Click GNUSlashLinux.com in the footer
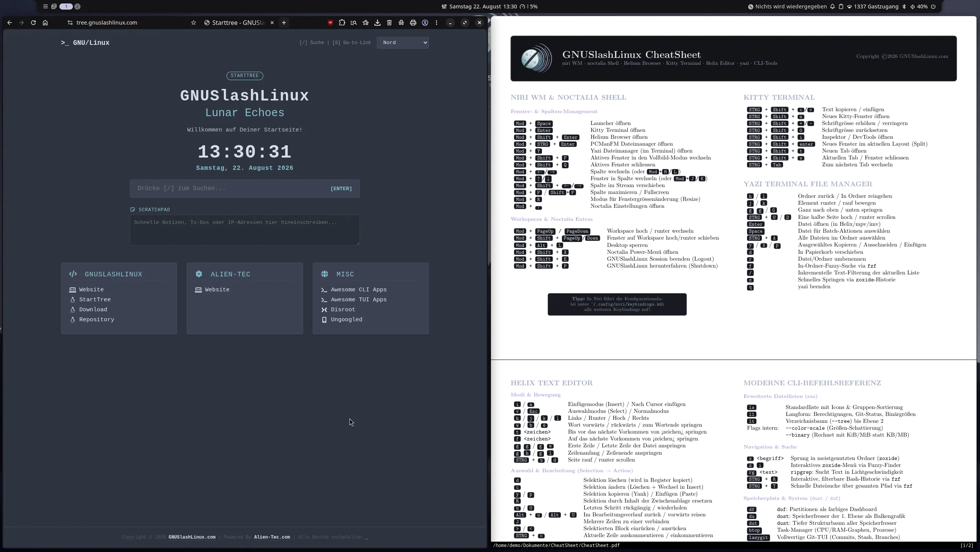Viewport: 980px width, 552px height. (x=192, y=537)
